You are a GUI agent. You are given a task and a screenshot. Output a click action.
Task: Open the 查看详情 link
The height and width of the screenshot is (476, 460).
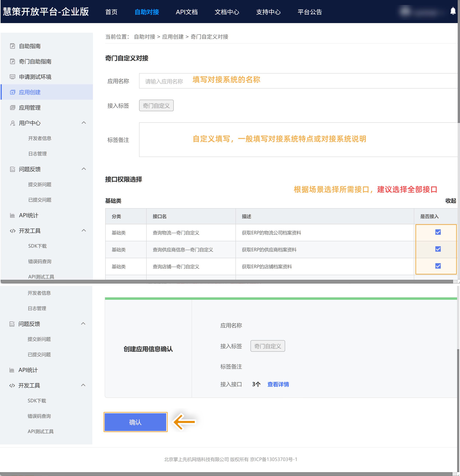(278, 384)
